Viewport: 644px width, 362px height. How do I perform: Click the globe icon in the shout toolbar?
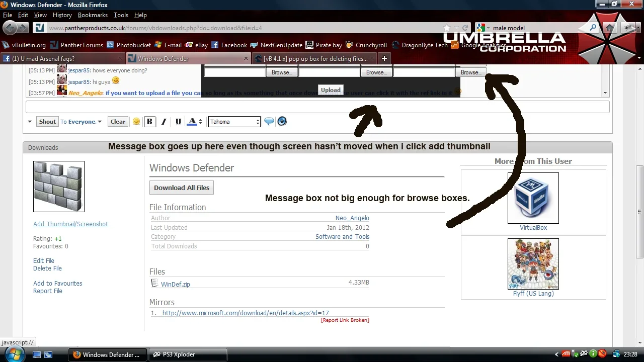coord(282,121)
